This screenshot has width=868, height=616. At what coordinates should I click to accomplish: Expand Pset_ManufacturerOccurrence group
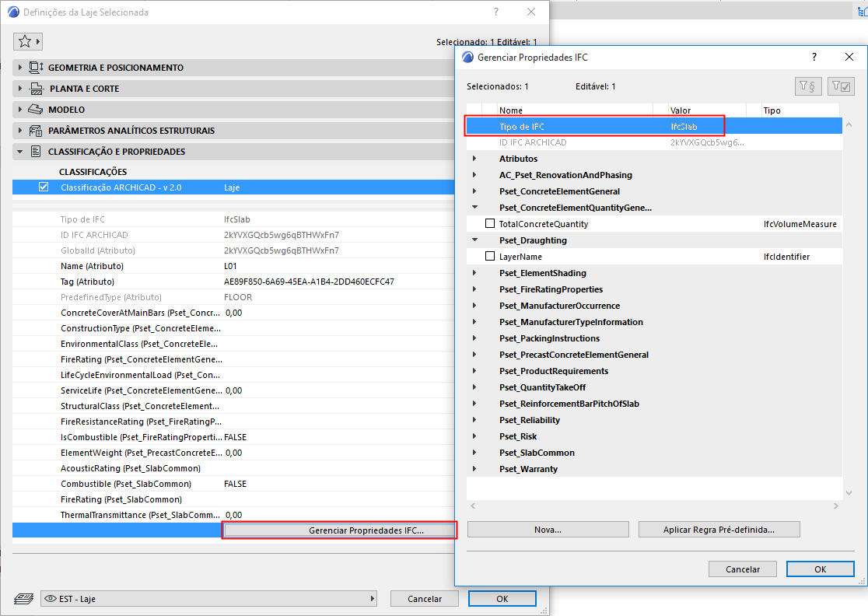[474, 306]
